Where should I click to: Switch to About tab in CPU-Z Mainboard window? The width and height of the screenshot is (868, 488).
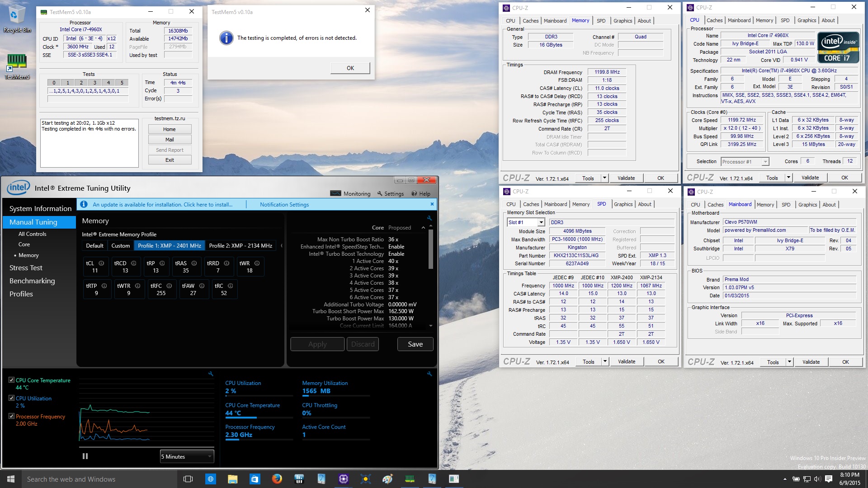click(829, 205)
